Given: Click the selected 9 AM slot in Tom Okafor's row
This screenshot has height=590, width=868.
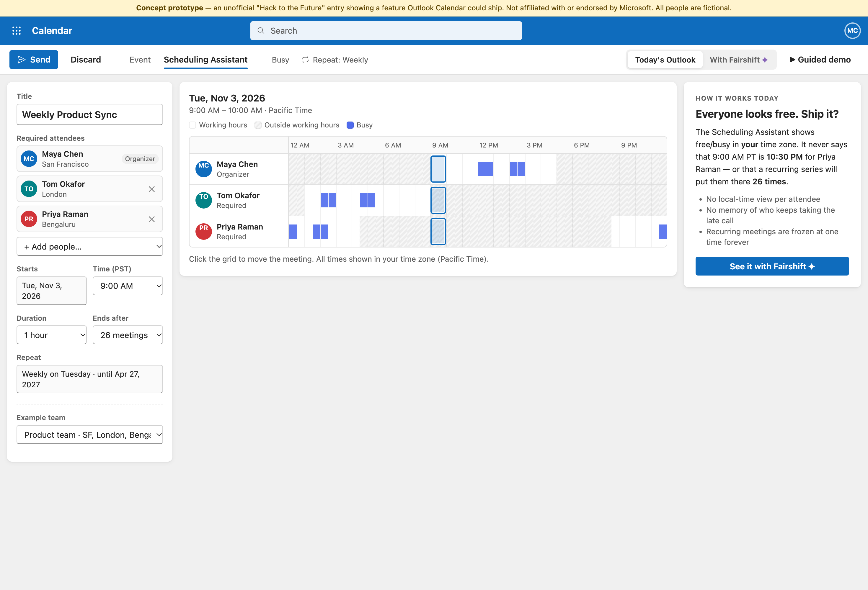Looking at the screenshot, I should tap(438, 200).
